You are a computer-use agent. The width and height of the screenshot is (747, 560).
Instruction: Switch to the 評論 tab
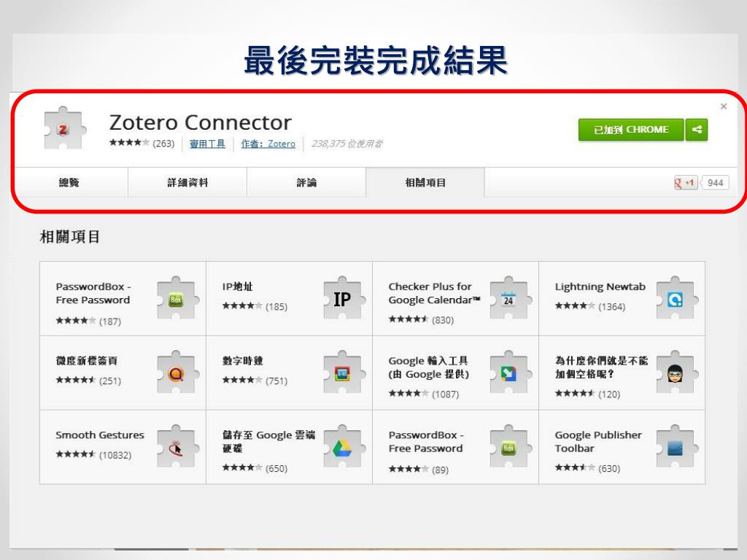point(306,182)
